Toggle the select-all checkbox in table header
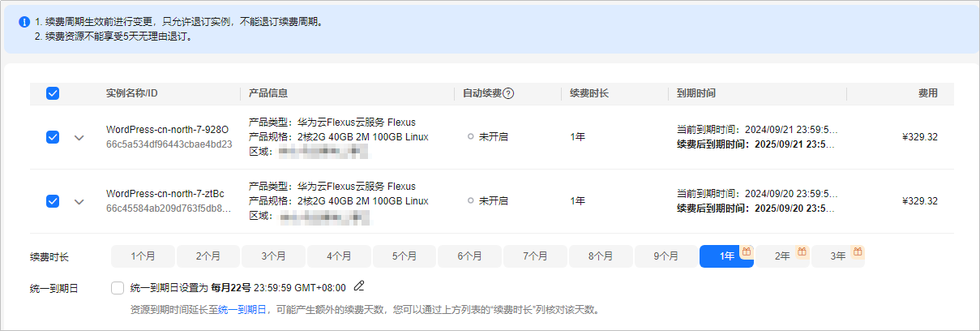 point(53,93)
